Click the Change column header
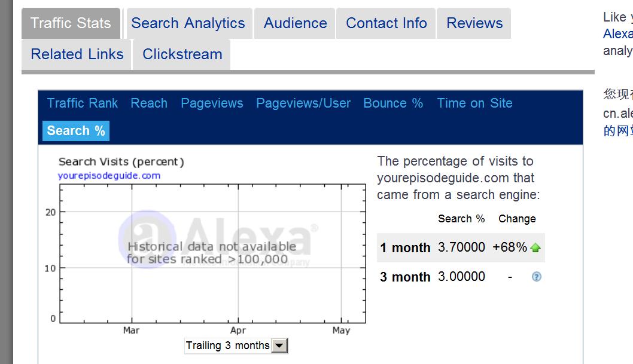The image size is (633, 364). click(x=517, y=219)
